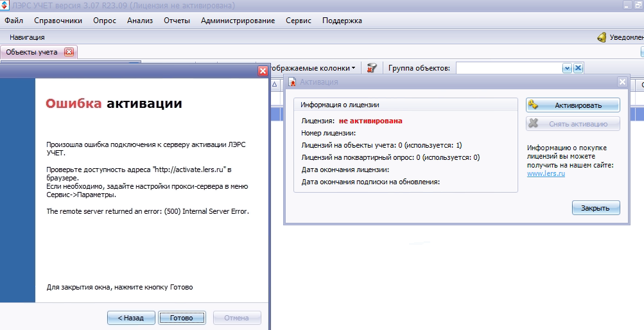Screen dimensions: 644x330
Task: Click the disabled Снять активацию button
Action: click(573, 123)
